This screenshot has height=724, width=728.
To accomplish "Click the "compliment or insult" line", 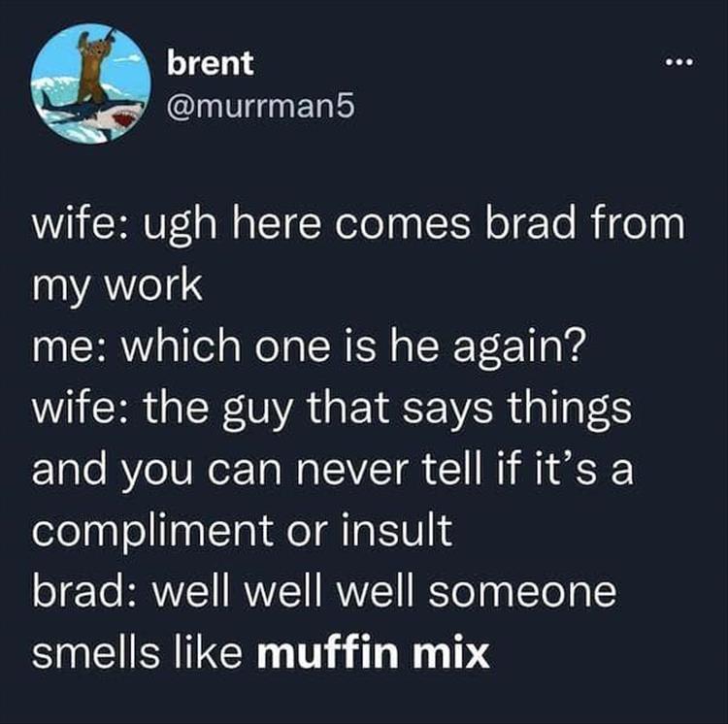I will [242, 532].
